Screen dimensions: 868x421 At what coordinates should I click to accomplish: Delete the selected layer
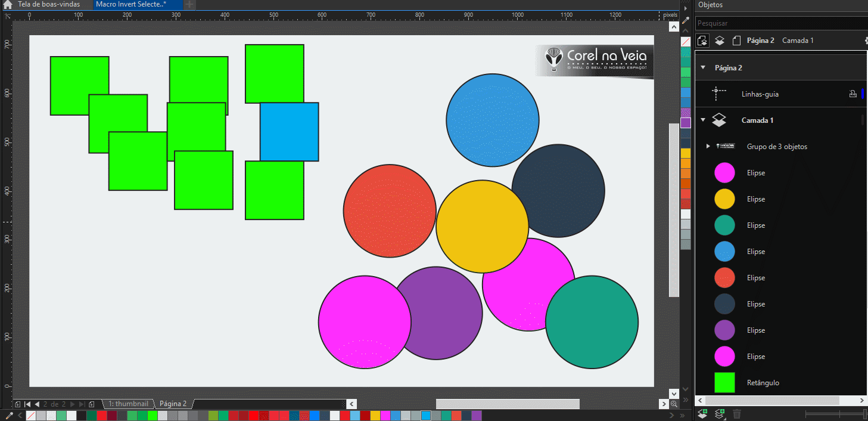pos(737,413)
